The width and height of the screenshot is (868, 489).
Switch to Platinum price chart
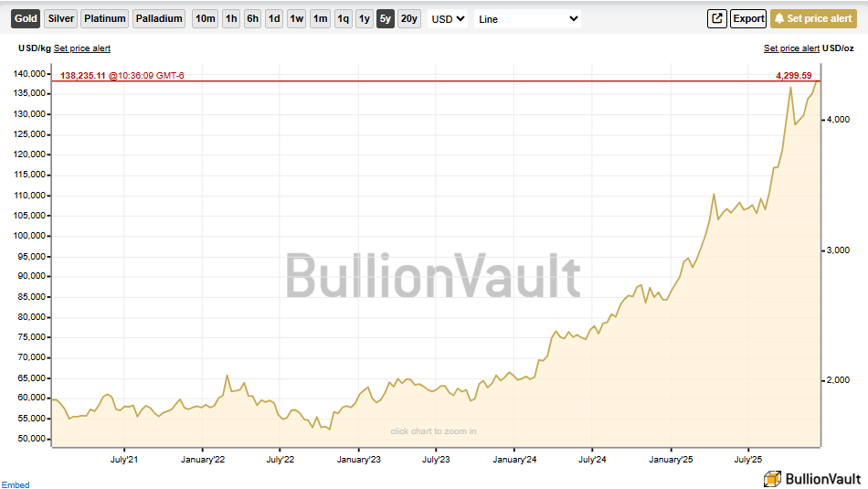[x=105, y=18]
